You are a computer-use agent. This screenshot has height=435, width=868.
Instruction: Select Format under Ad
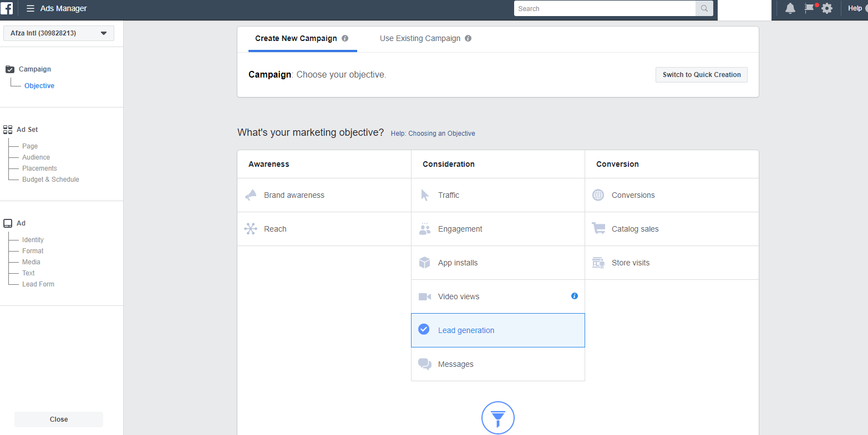[33, 251]
